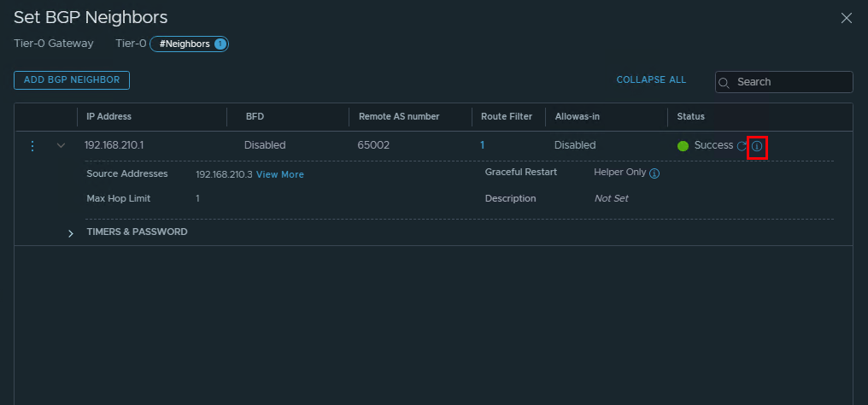Image resolution: width=868 pixels, height=405 pixels.
Task: Click the IP Address column header
Action: (109, 116)
